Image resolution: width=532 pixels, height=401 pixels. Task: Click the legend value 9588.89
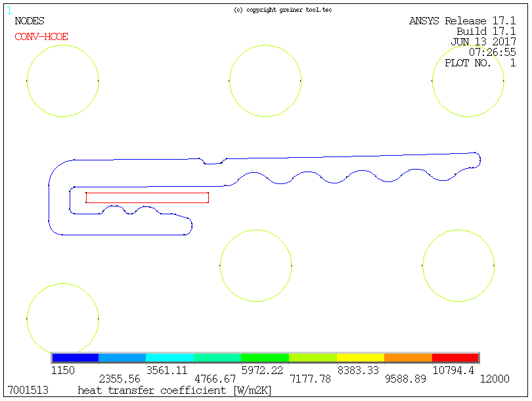coord(406,379)
